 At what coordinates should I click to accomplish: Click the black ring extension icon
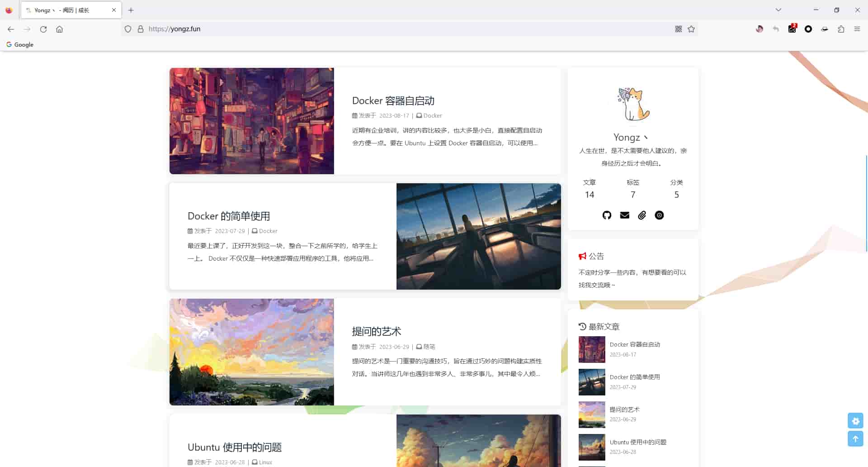point(808,29)
